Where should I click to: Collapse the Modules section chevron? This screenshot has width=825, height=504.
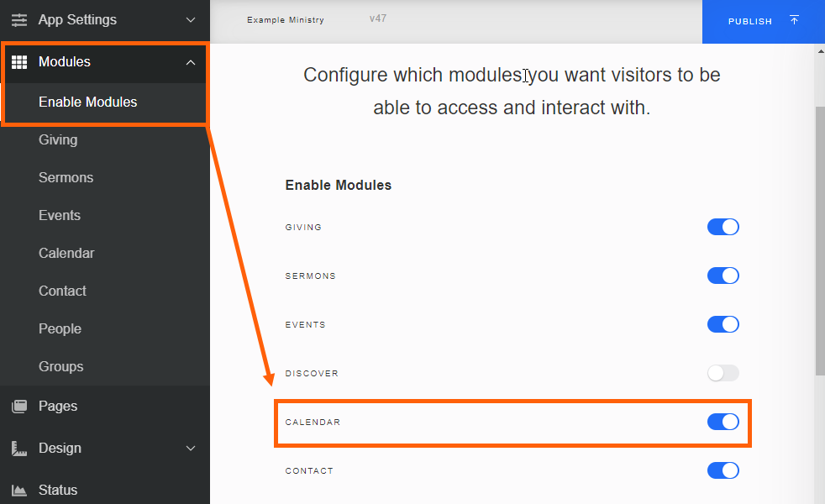pos(191,62)
